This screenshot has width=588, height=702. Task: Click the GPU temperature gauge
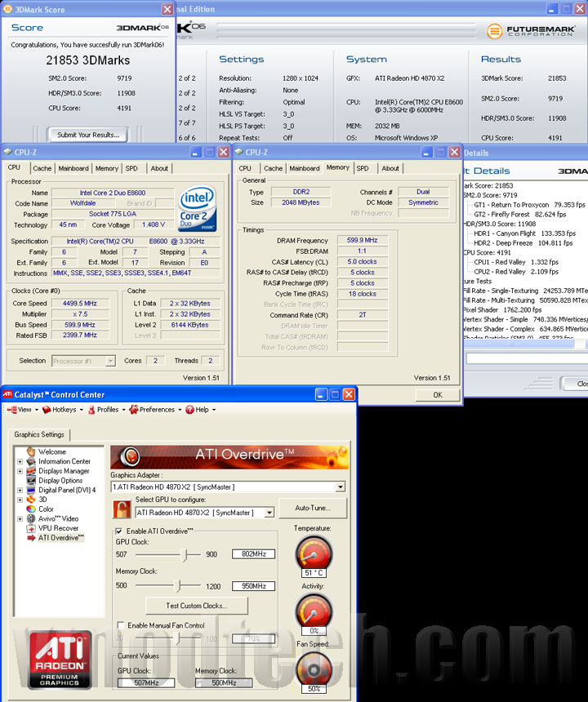tap(314, 553)
